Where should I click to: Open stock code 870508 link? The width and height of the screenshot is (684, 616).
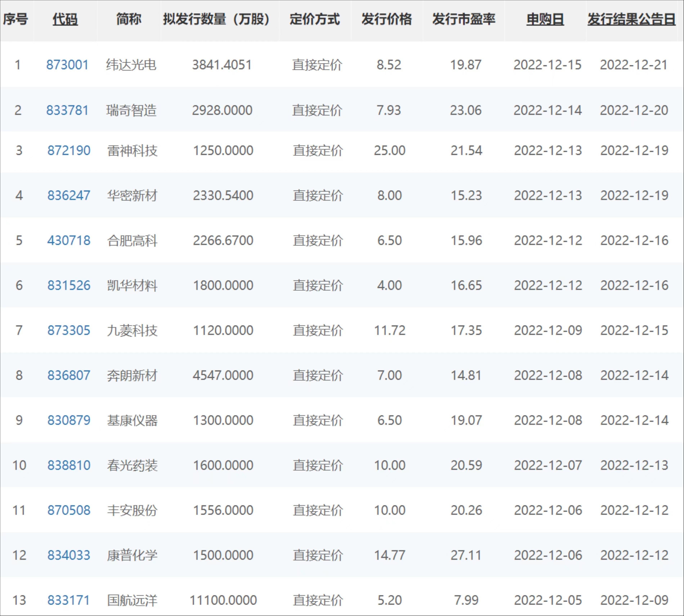pyautogui.click(x=69, y=510)
